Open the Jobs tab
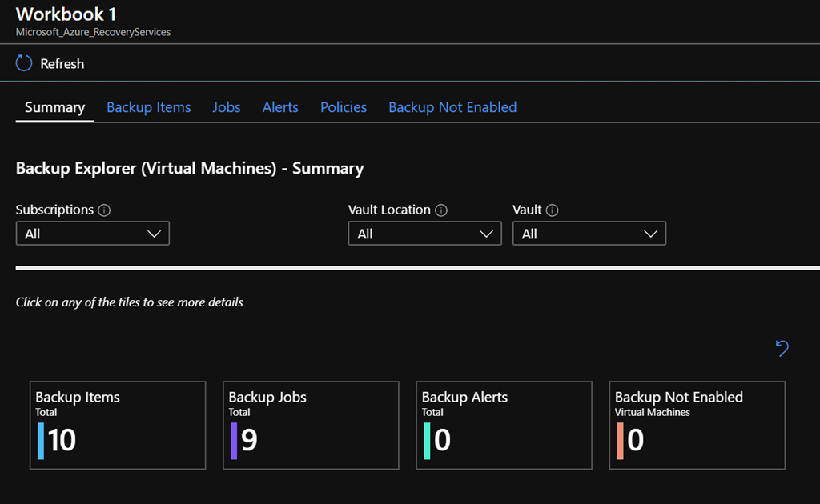820x504 pixels. [226, 107]
